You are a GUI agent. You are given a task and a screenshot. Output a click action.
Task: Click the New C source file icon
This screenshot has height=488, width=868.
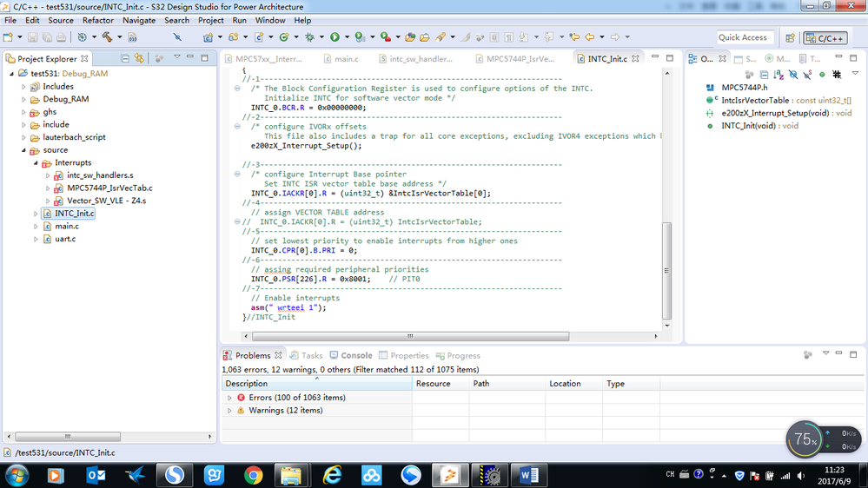click(259, 37)
